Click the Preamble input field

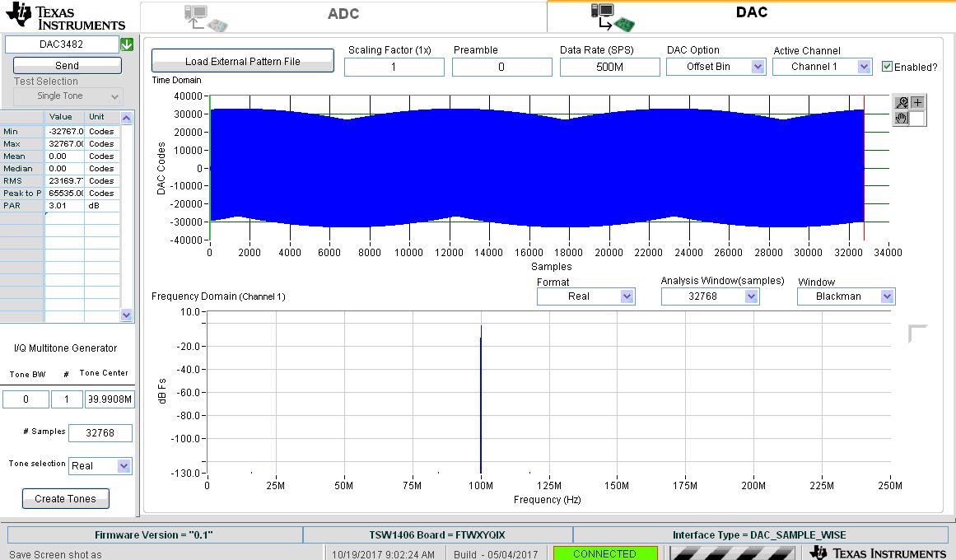(501, 67)
